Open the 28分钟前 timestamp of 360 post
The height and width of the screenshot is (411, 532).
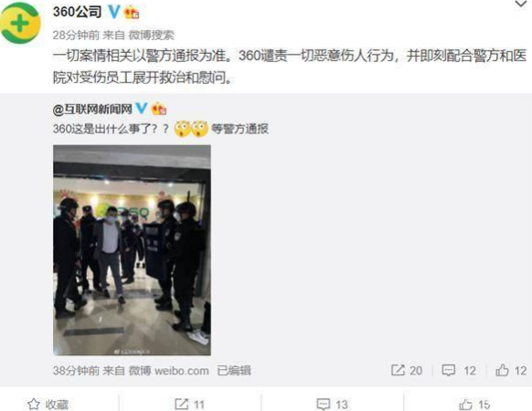tap(76, 35)
